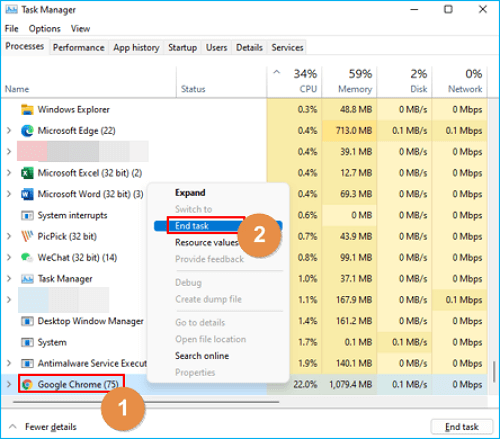Expand the Microsoft Excel (32 bit) group
This screenshot has height=439, width=500.
coord(9,173)
